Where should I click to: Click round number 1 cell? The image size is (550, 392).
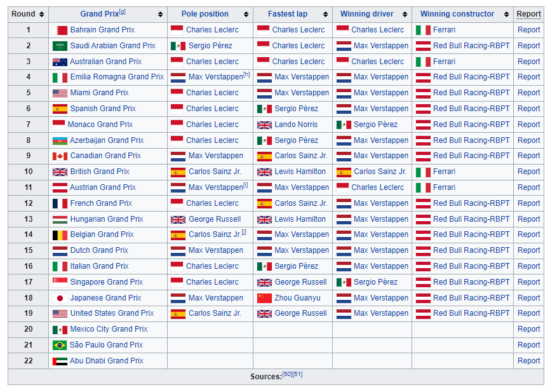coord(29,30)
